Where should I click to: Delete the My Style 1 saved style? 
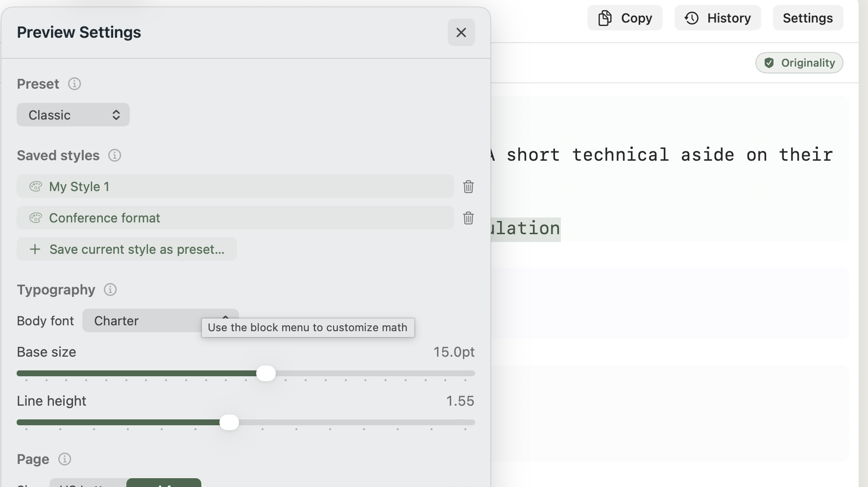(x=468, y=187)
